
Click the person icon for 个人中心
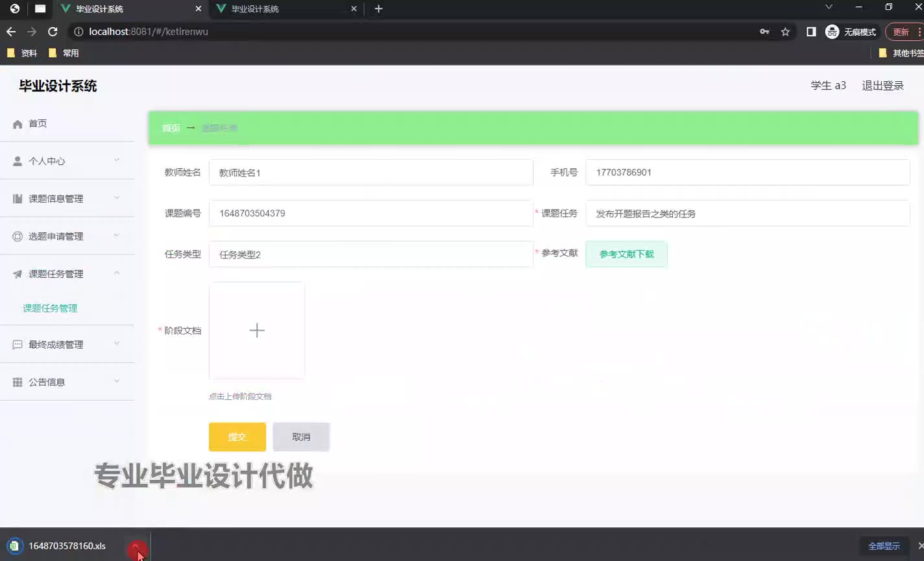(x=18, y=161)
